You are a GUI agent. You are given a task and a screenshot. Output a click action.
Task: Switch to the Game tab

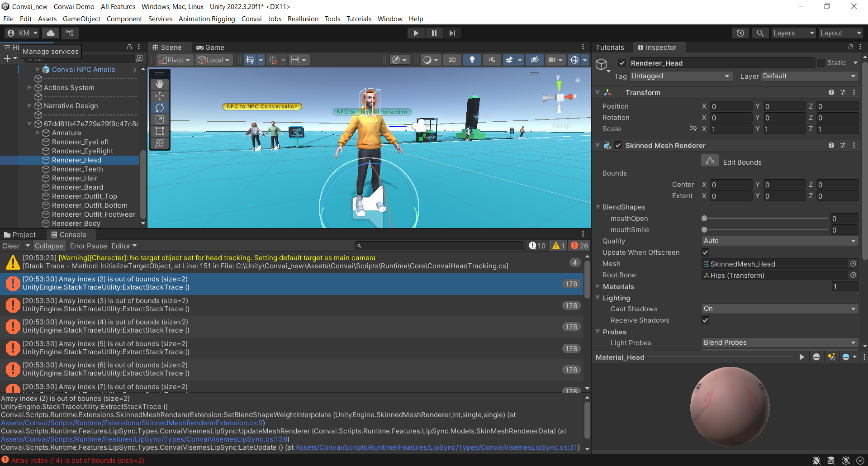point(210,47)
